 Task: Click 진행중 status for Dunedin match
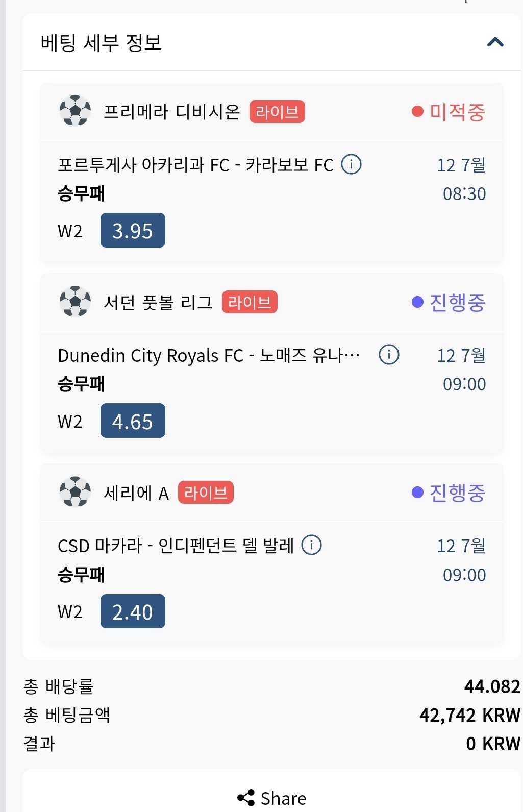click(x=449, y=302)
